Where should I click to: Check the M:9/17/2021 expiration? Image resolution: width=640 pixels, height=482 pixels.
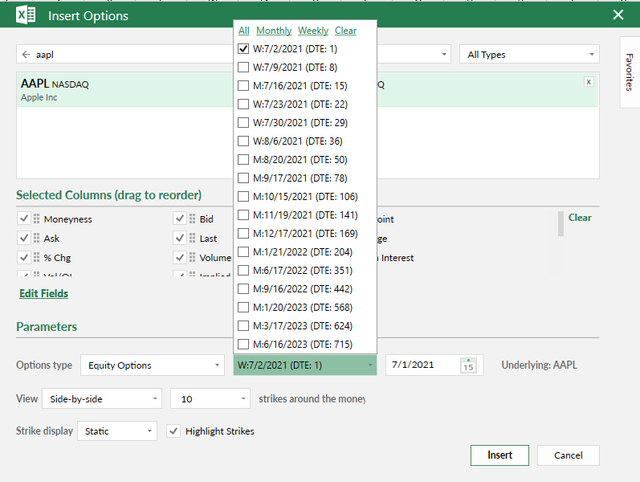pos(243,178)
